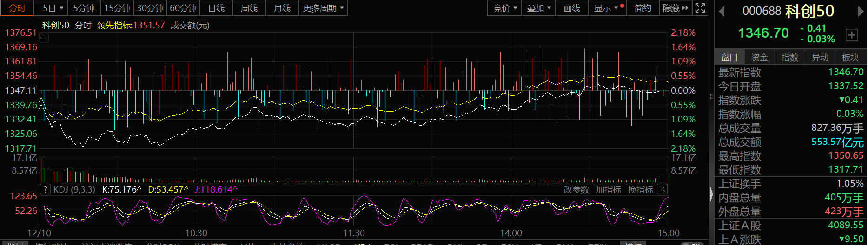
Task: Click the 11:30 time marker on axis
Action: (x=354, y=233)
